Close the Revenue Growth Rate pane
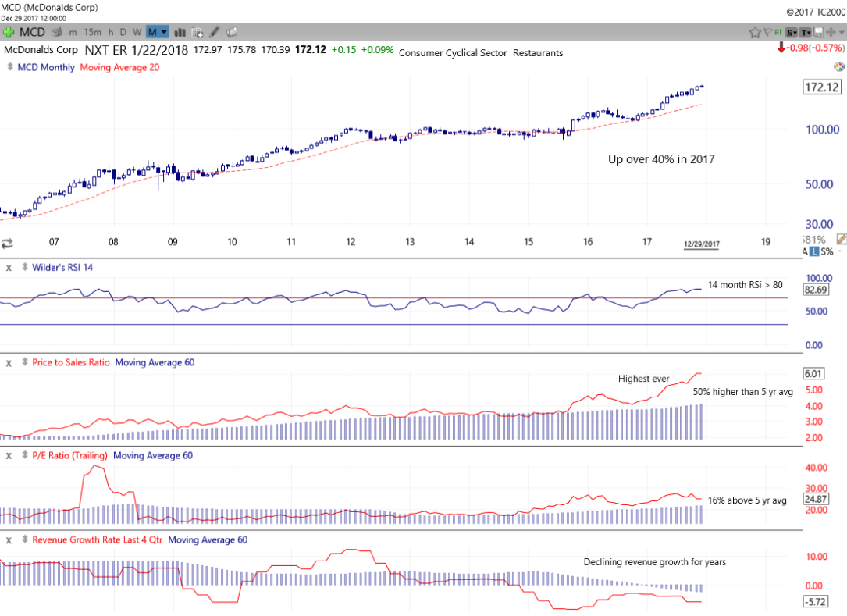 click(9, 539)
